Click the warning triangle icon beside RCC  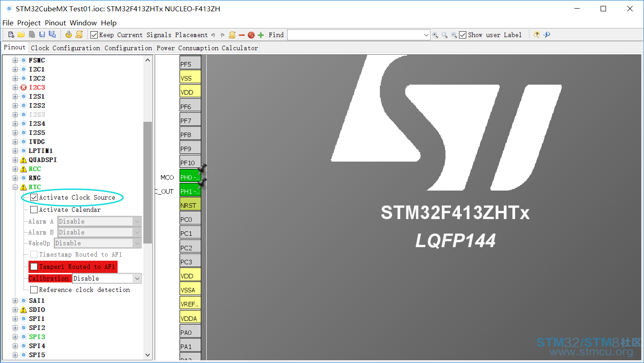[24, 169]
